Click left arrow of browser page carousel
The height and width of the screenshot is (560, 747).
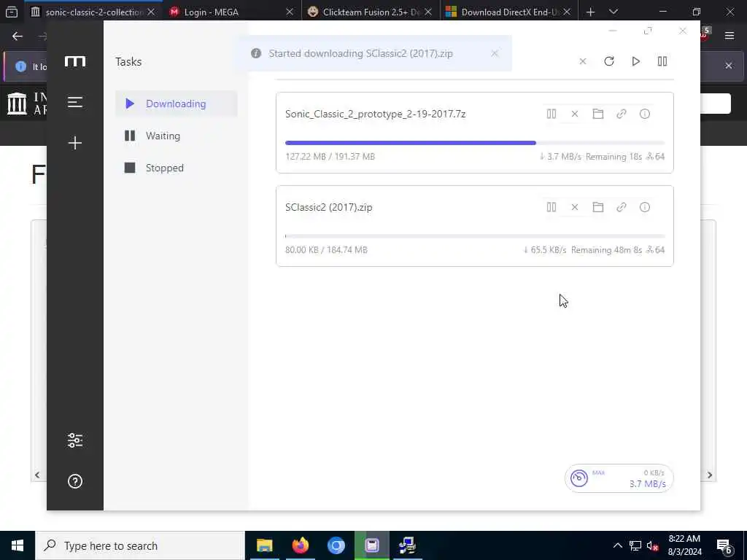point(37,475)
